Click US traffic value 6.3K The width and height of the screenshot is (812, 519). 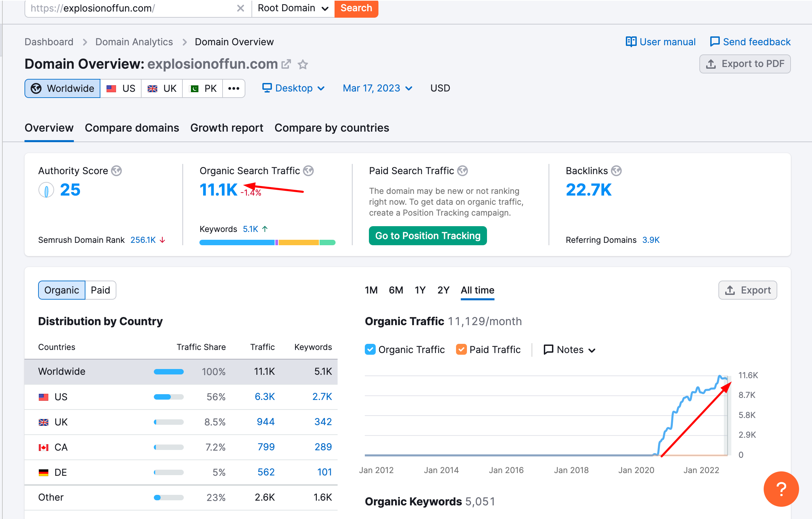(x=265, y=397)
